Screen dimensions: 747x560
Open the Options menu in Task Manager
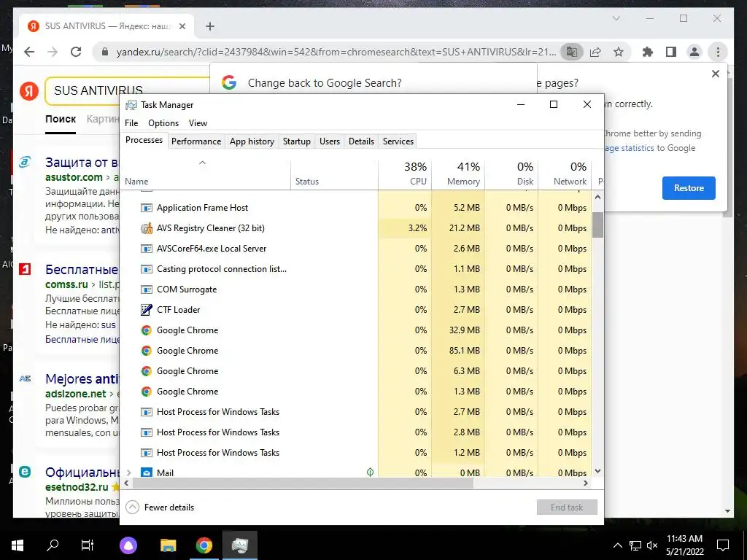(163, 123)
